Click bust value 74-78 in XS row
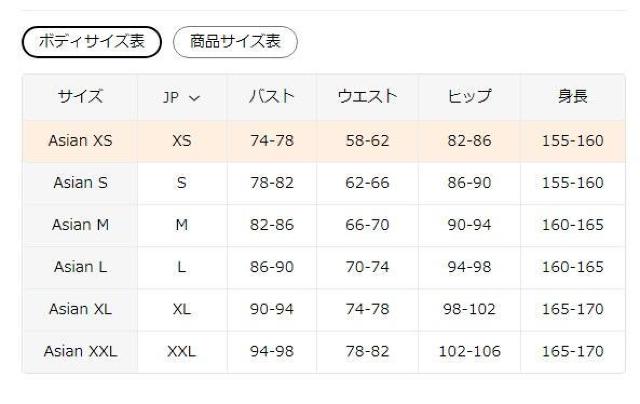The image size is (640, 404). 272,141
